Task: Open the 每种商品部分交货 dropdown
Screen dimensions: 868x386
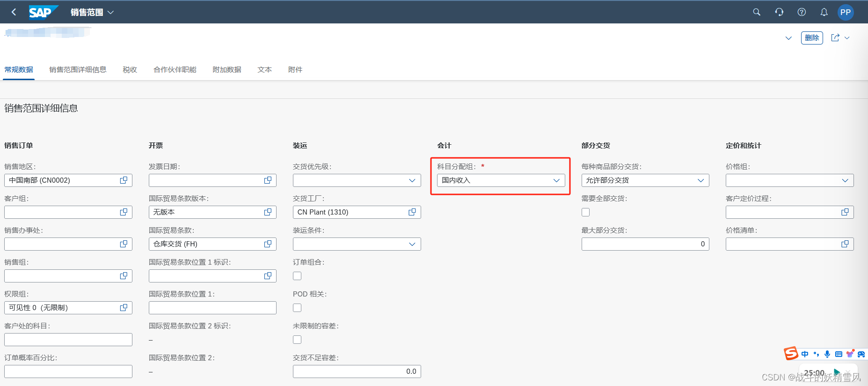Action: (x=645, y=180)
